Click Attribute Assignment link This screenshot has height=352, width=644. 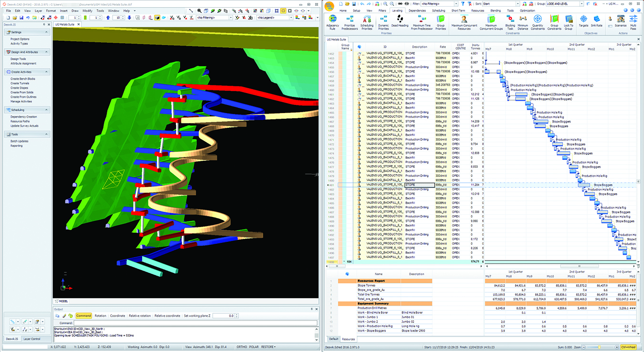(x=23, y=63)
